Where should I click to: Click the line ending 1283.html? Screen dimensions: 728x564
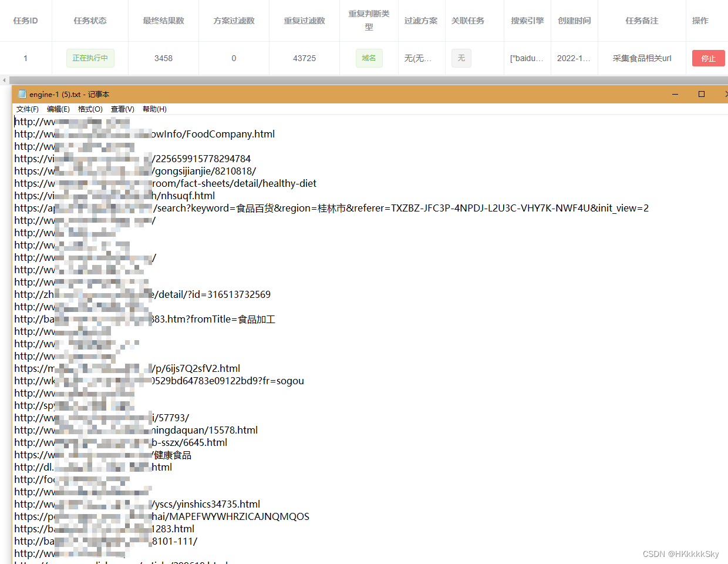[105, 529]
